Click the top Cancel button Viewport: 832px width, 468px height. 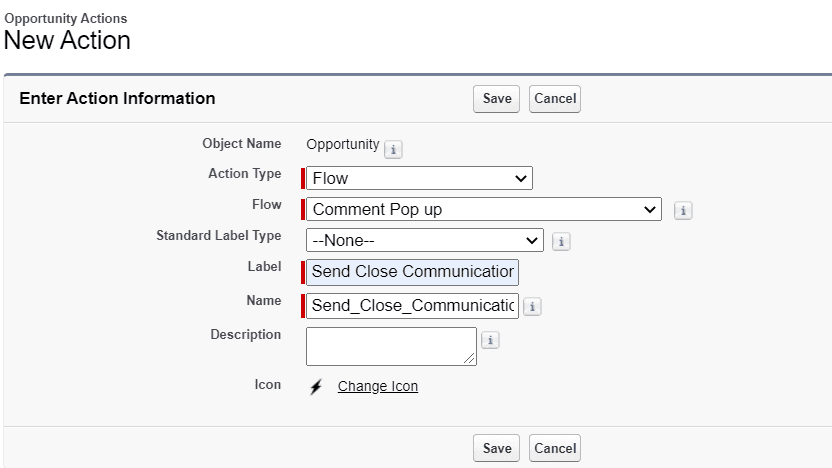pos(555,99)
